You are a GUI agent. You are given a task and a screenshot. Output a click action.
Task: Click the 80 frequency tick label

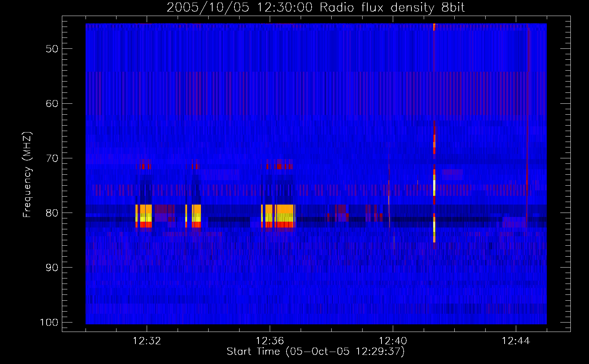coord(52,213)
